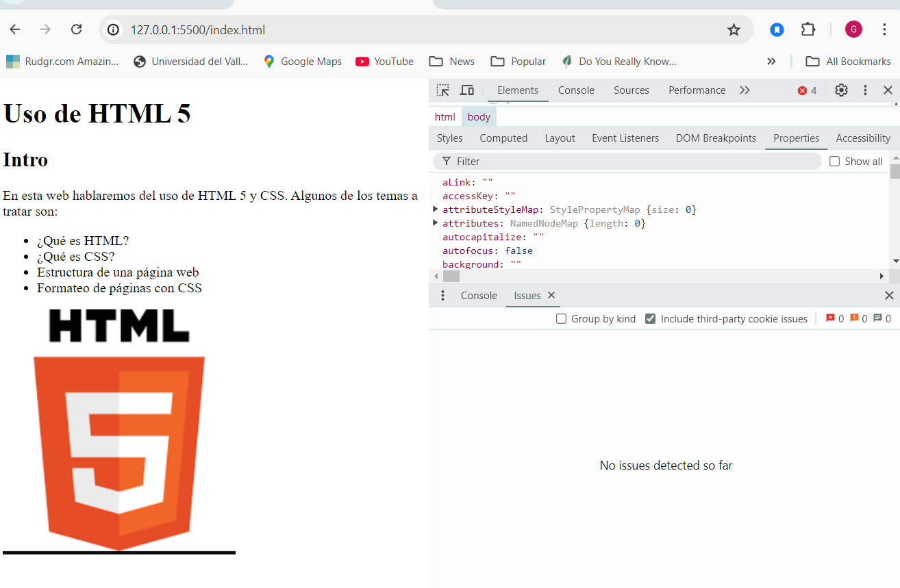Open the DOM Breakpoints pane tab
Screen dimensions: 900x588
[716, 138]
